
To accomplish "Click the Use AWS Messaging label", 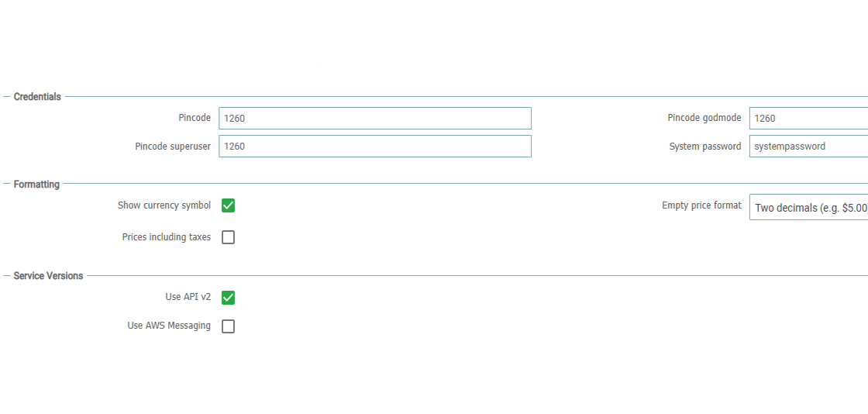I will click(x=169, y=326).
